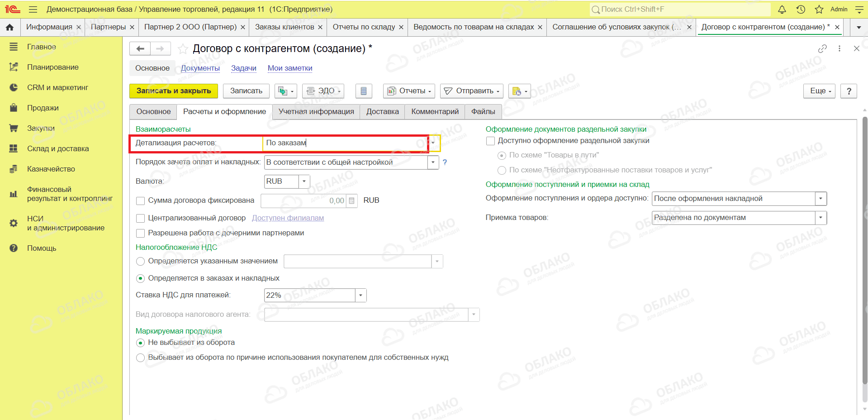Screen dimensions: 868x420
Task: Enable Сумма договора фиксирована checkbox
Action: coord(141,200)
